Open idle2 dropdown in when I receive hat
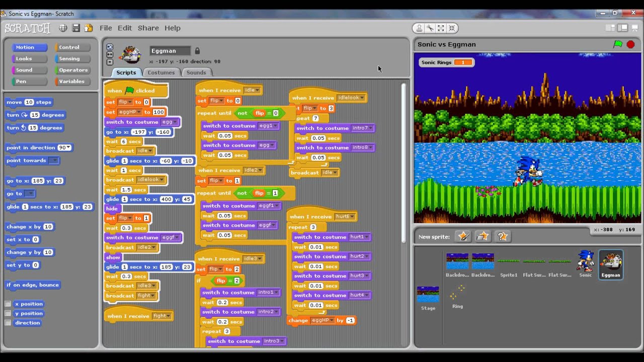 (261, 170)
